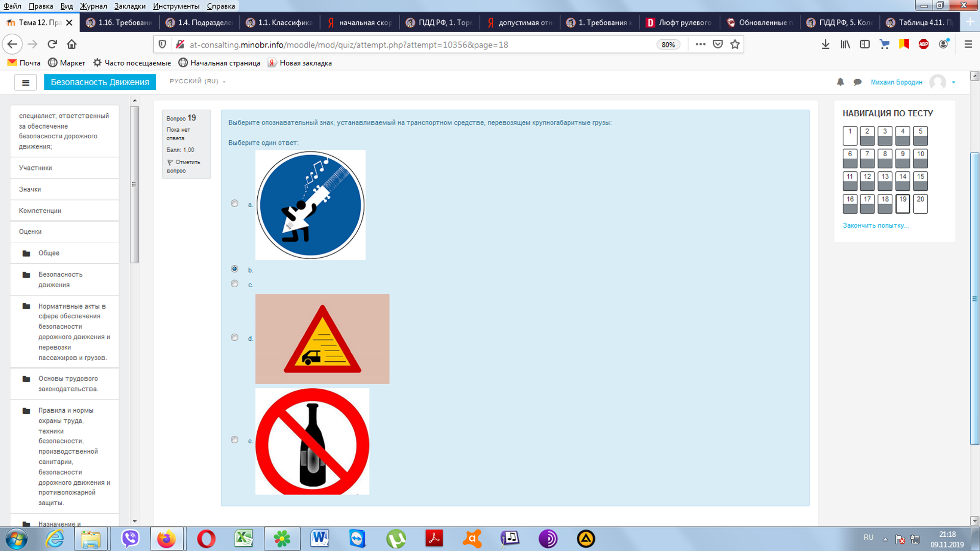The image size is (980, 551).
Task: Select answer b radio button
Action: pyautogui.click(x=235, y=269)
